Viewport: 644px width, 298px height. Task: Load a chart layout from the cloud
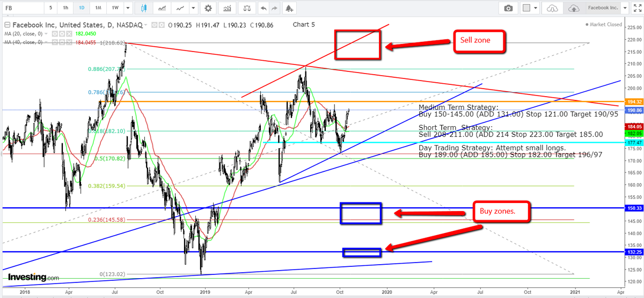(552, 8)
